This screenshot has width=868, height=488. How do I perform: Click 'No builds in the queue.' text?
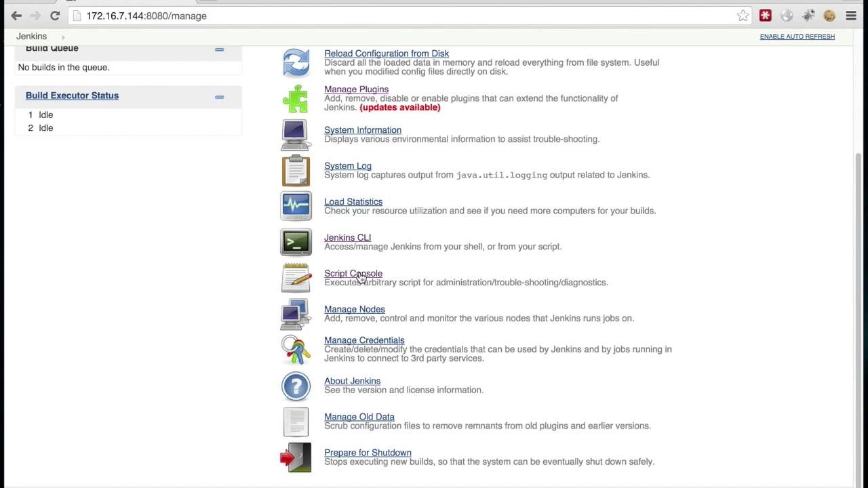click(64, 67)
